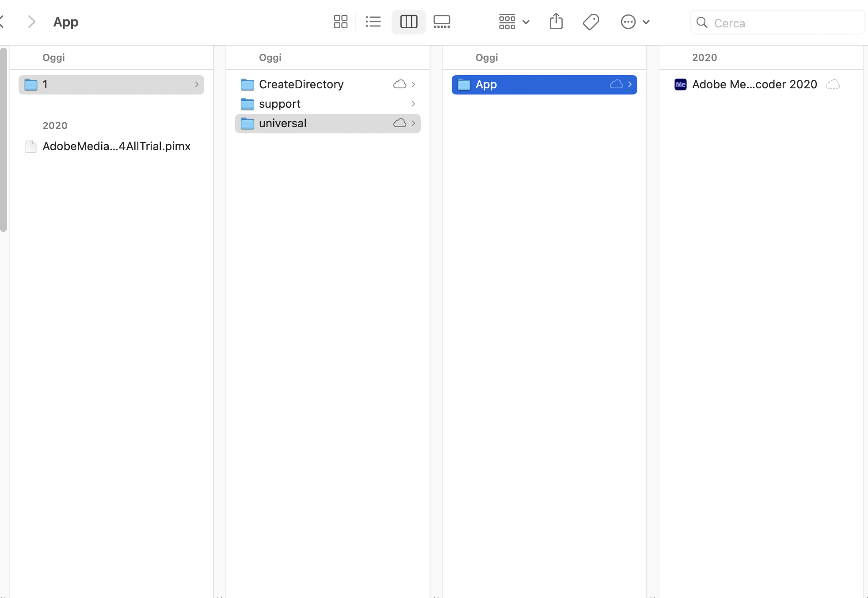Switch to icon grid view
This screenshot has width=868, height=598.
[x=340, y=22]
